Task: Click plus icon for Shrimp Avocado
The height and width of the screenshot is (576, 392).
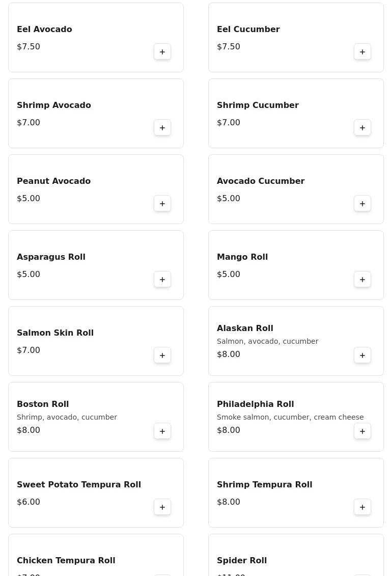Action: tap(162, 128)
